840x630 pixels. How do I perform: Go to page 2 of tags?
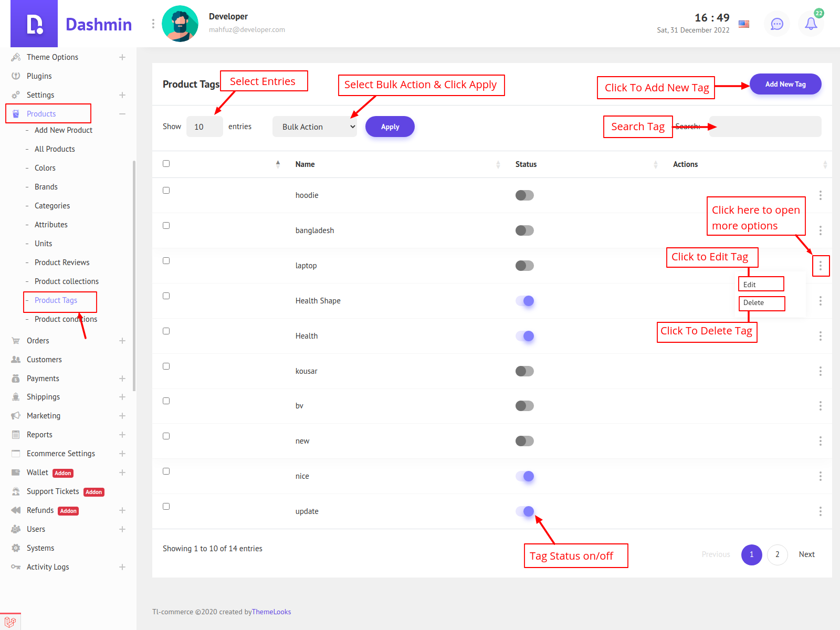[777, 554]
